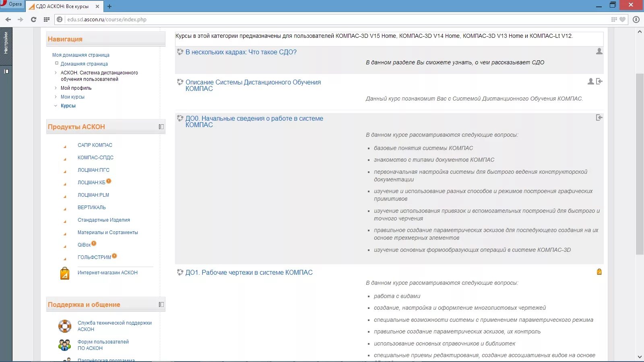Viewport: 644px width, 362px height.
Task: Click Opera bookmarks grid icon near heart
Action: pos(614,19)
